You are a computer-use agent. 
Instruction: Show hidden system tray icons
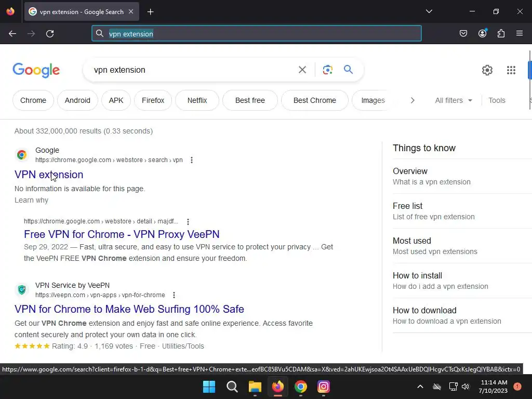[x=420, y=387]
